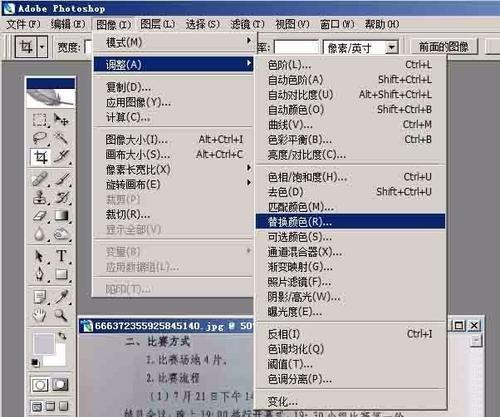500x417 pixels.
Task: Select the Gradient tool
Action: pyautogui.click(x=61, y=216)
